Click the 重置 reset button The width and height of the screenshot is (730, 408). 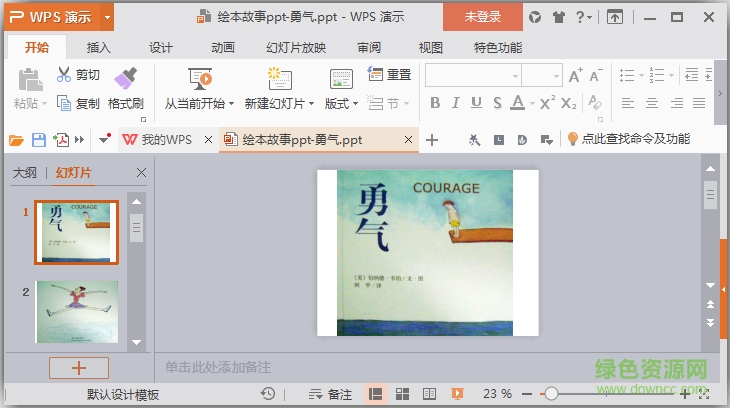pyautogui.click(x=390, y=74)
